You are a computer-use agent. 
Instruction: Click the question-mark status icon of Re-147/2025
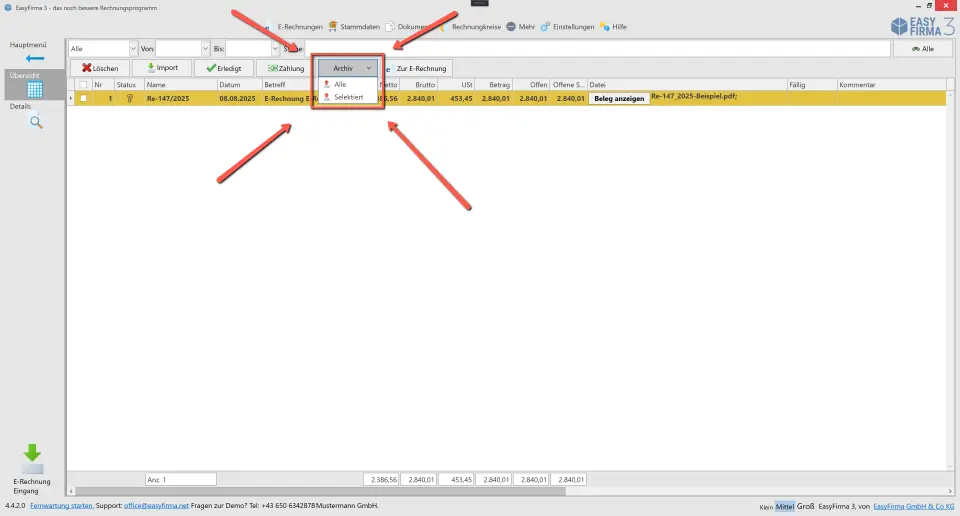[129, 98]
